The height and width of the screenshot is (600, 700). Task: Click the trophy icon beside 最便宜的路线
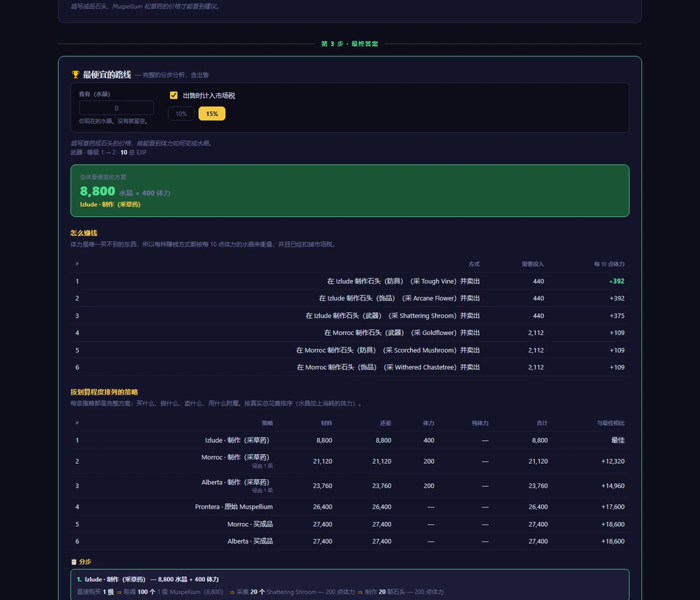coord(76,74)
